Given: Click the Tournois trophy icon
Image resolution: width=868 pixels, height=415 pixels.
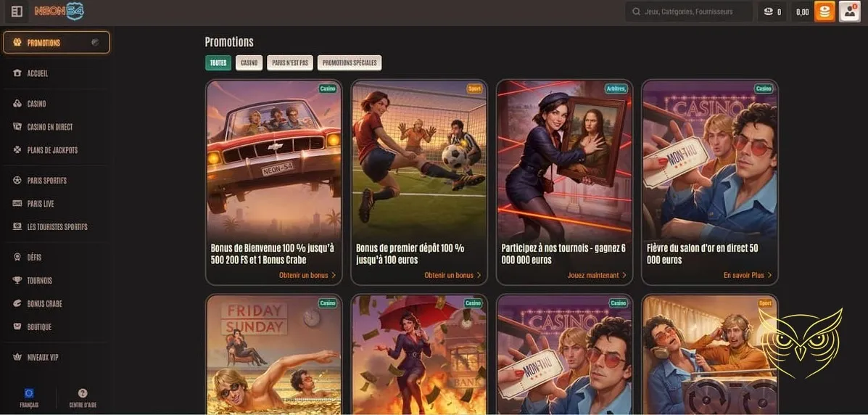Looking at the screenshot, I should [x=17, y=281].
